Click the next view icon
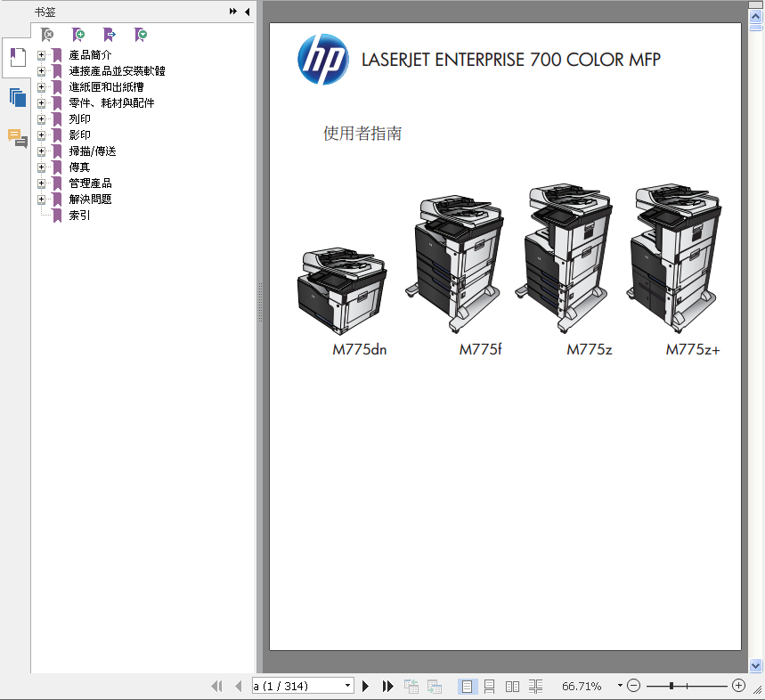This screenshot has width=765, height=700. point(435,687)
